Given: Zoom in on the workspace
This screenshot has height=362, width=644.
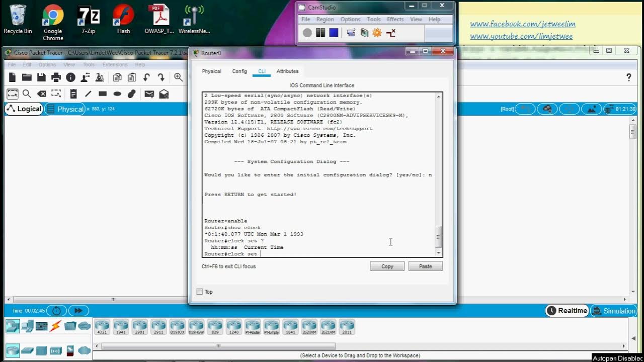Looking at the screenshot, I should (178, 77).
